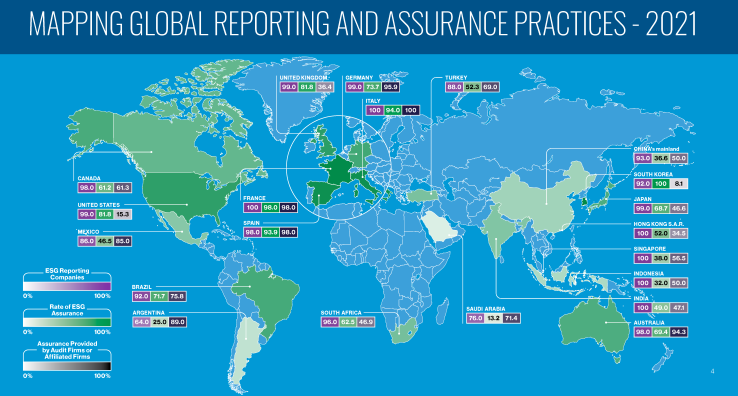
Task: Click the 'CANADA' country label
Action: coord(89,178)
